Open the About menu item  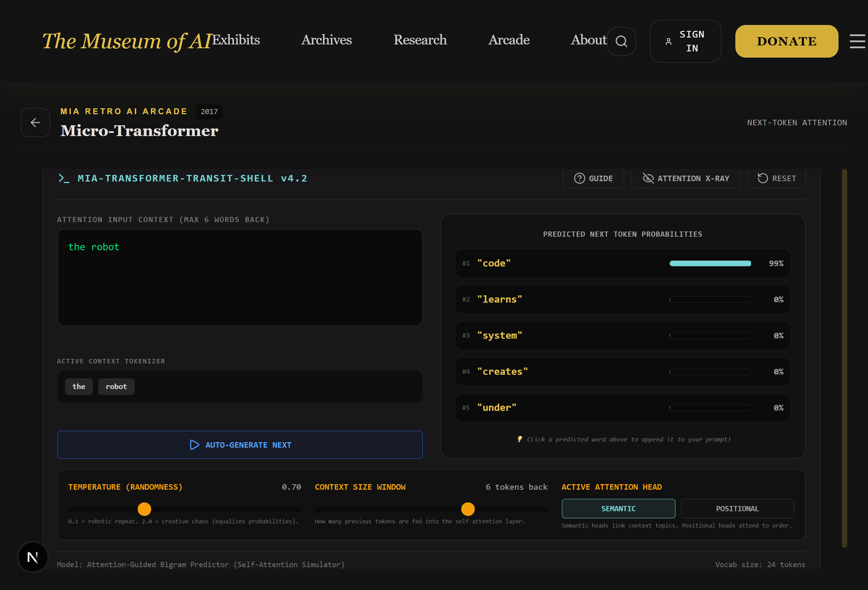click(x=589, y=40)
